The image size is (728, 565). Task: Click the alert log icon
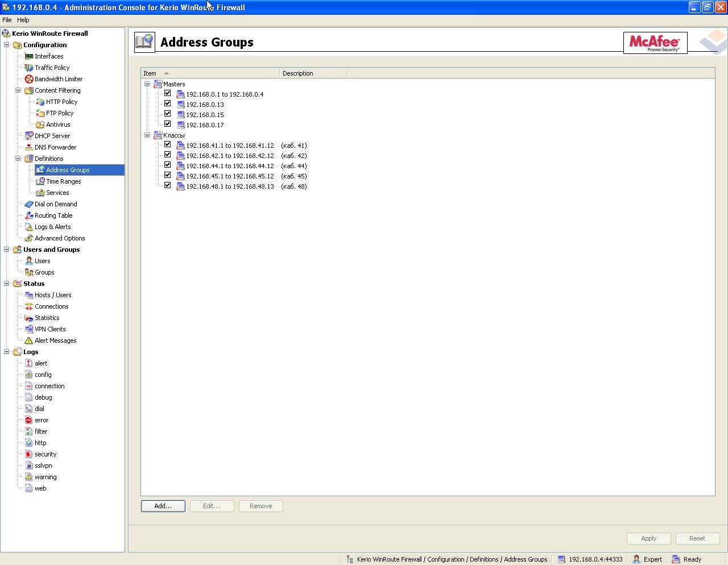[x=28, y=363]
